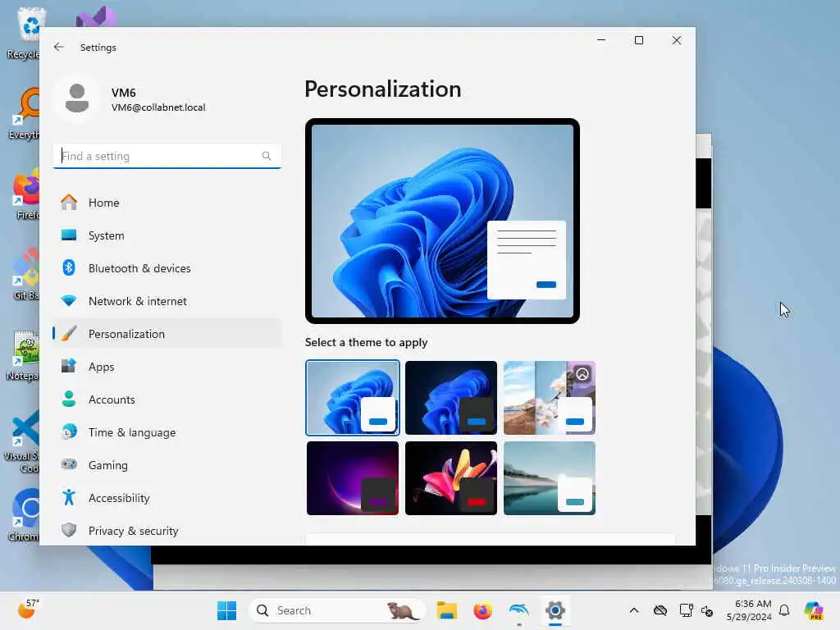The width and height of the screenshot is (840, 630).
Task: Select the Git Bash desktop shortcut
Action: point(25,274)
